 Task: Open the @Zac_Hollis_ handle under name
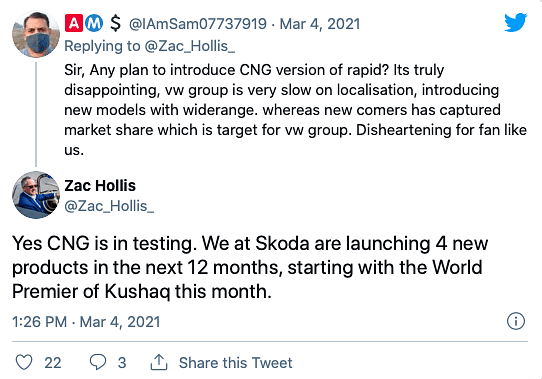[x=109, y=206]
